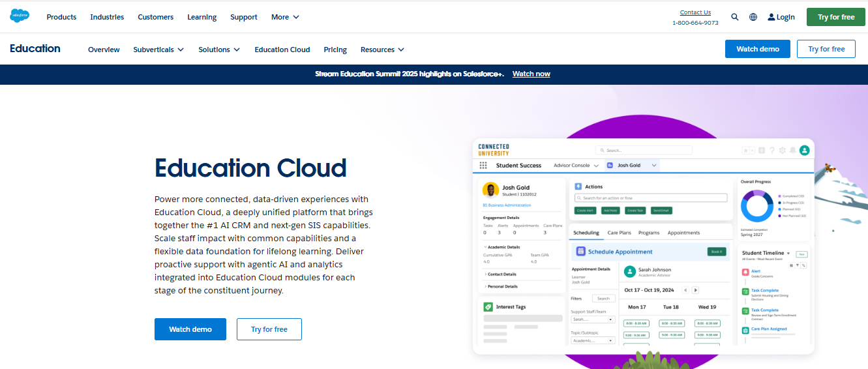
Task: Open the Education Cloud nav link
Action: pos(282,50)
